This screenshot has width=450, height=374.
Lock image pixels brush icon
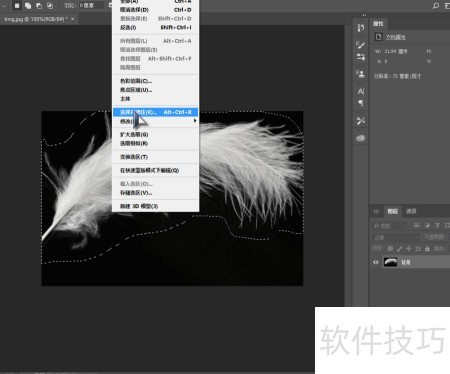(399, 248)
